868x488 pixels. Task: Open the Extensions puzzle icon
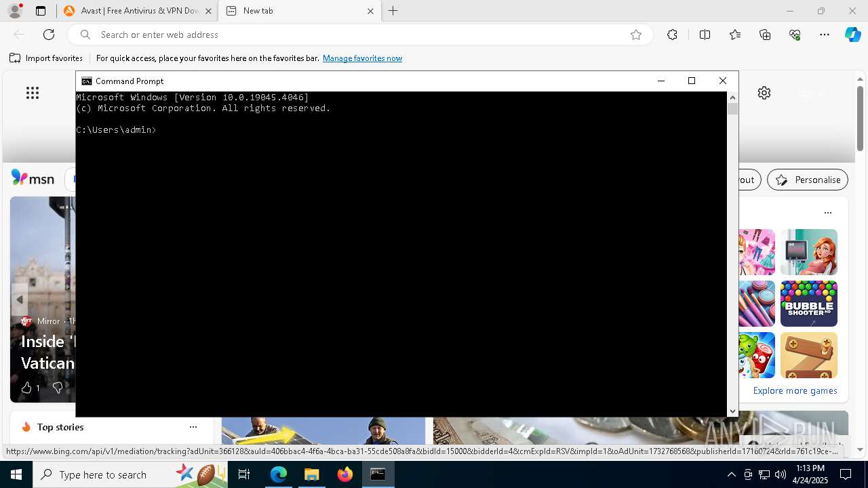[672, 35]
